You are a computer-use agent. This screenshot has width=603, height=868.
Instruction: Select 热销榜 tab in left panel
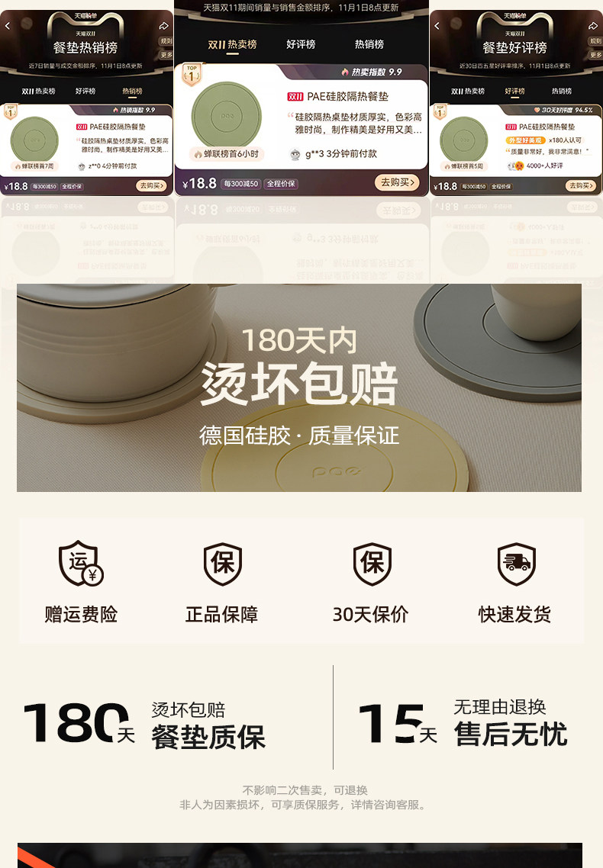point(132,92)
